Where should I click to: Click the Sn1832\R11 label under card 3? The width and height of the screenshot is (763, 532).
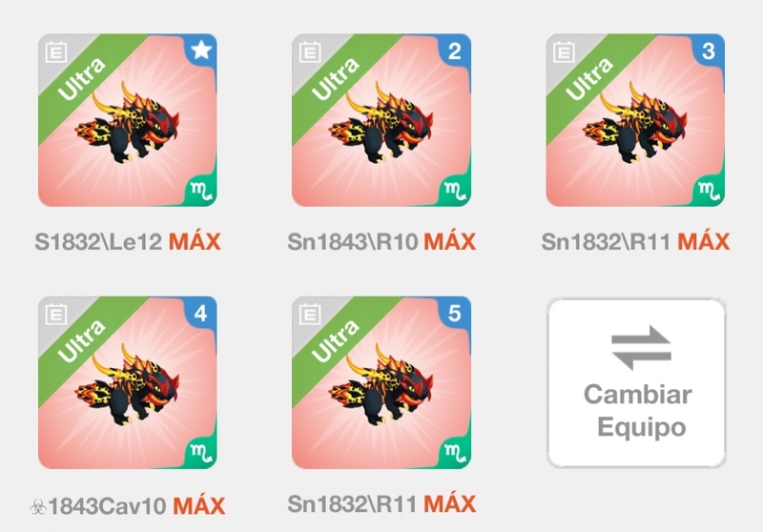pyautogui.click(x=606, y=241)
